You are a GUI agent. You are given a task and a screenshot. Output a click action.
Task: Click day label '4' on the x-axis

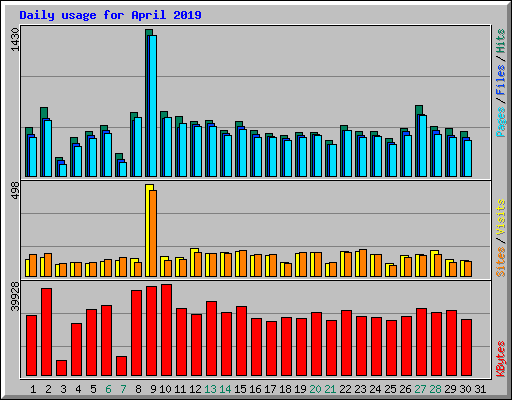point(78,389)
